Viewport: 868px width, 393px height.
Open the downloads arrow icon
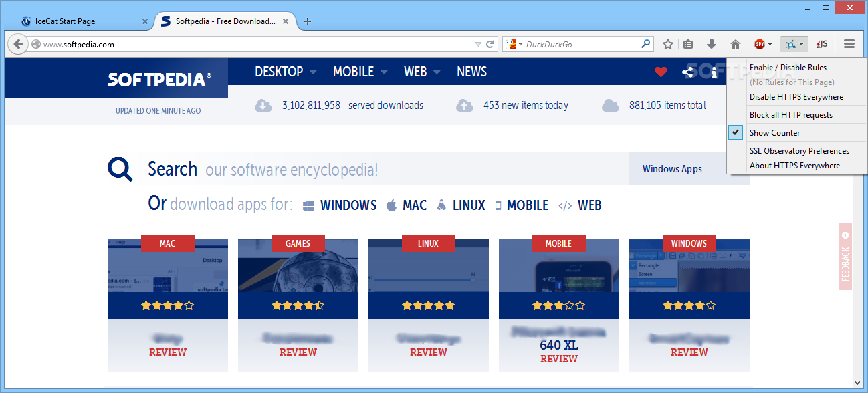(712, 45)
